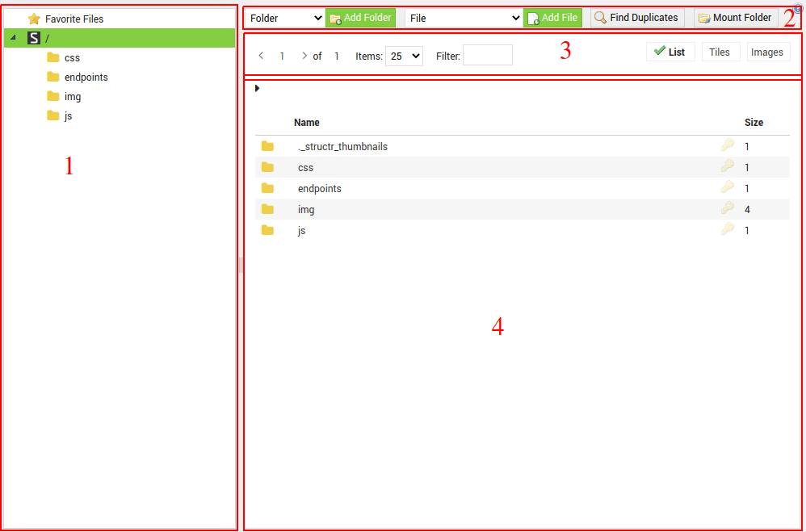This screenshot has width=806, height=532.
Task: Click the Structr logo beside the root folder
Action: tap(33, 37)
